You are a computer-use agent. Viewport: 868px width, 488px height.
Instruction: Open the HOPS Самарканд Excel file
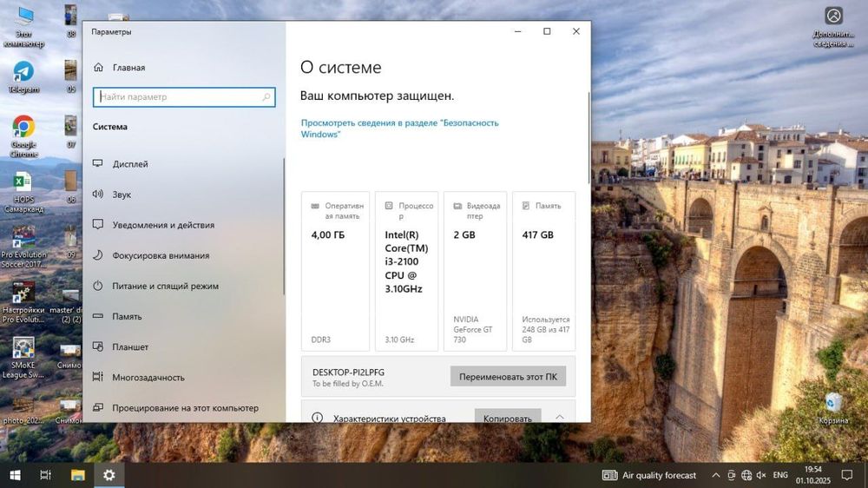click(23, 192)
